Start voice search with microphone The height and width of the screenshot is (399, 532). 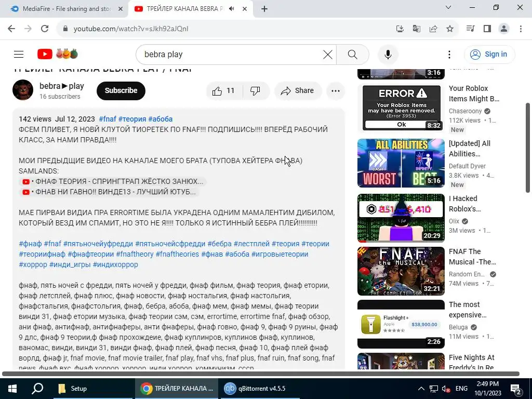388,54
